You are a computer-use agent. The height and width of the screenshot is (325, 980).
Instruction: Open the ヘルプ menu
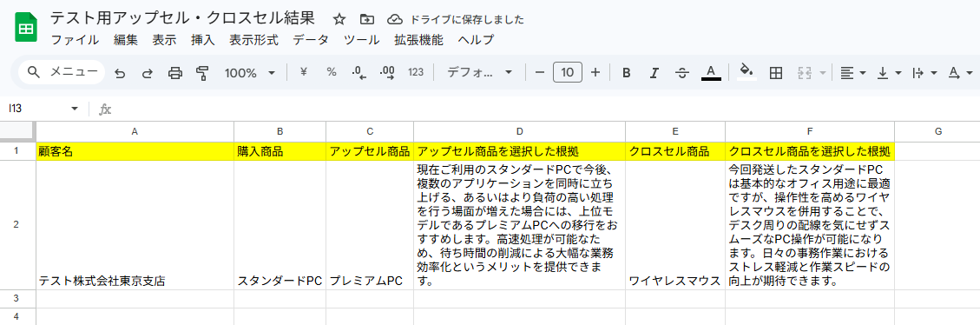point(476,40)
